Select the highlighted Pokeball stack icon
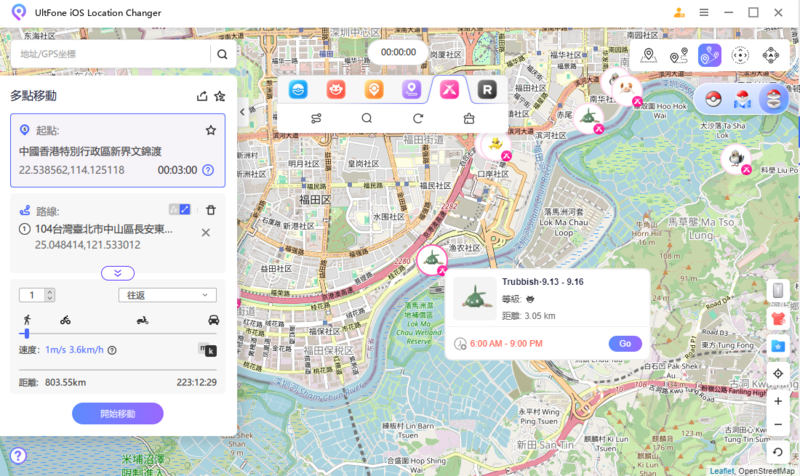The width and height of the screenshot is (800, 476). click(x=773, y=98)
